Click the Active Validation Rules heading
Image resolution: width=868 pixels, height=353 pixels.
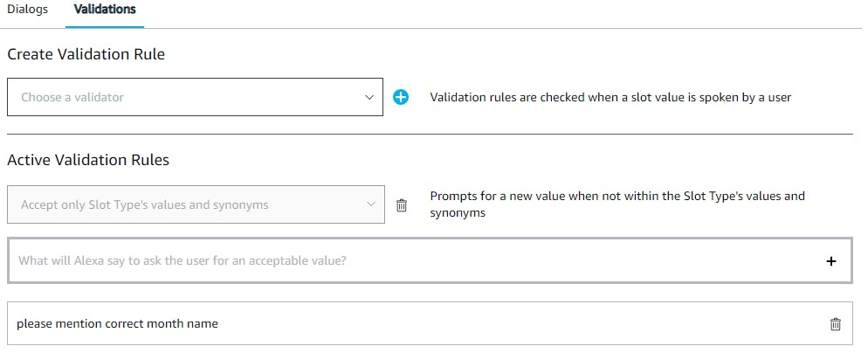88,160
